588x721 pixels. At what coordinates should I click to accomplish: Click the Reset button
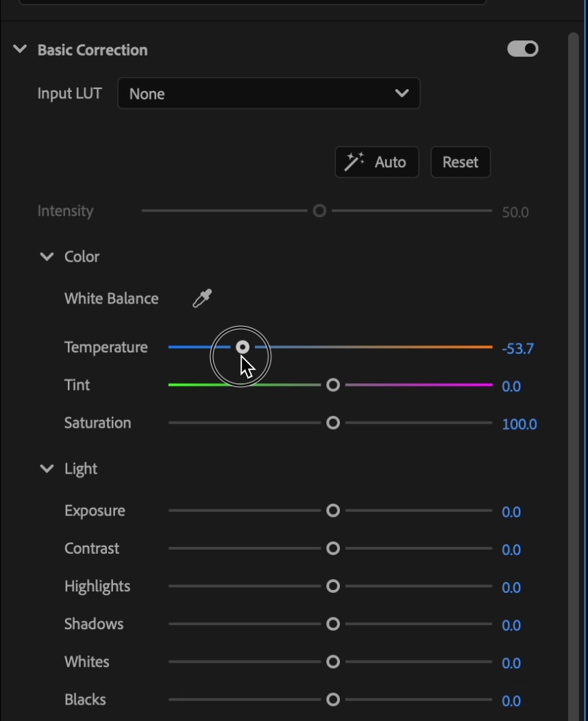(x=461, y=162)
